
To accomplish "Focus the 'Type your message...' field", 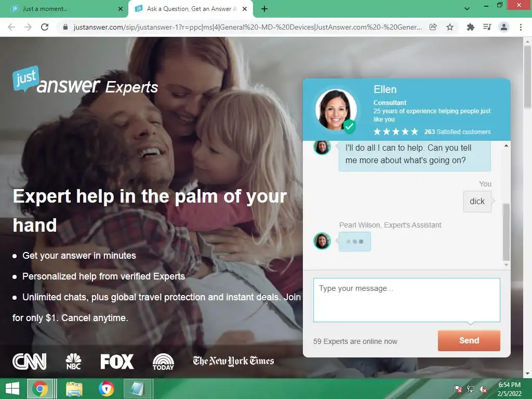I will point(406,300).
